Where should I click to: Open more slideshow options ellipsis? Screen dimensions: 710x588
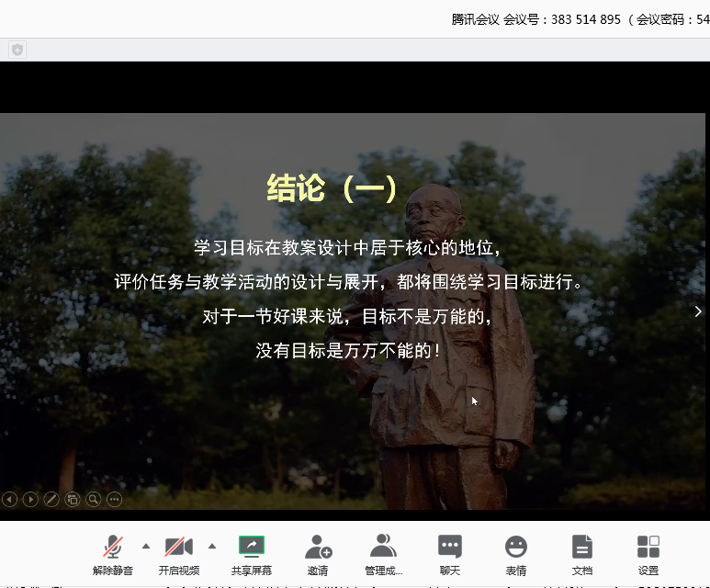click(x=114, y=499)
